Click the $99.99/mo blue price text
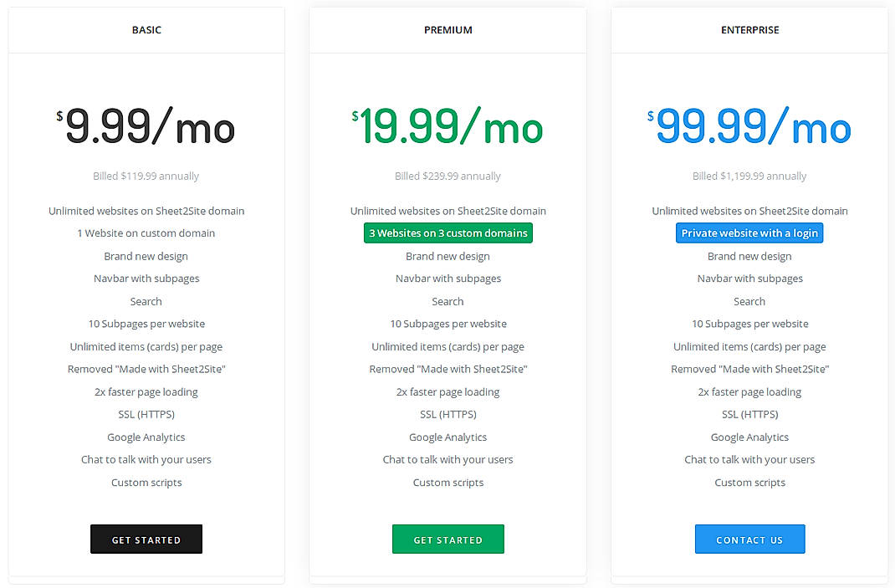The height and width of the screenshot is (588, 895). click(749, 127)
